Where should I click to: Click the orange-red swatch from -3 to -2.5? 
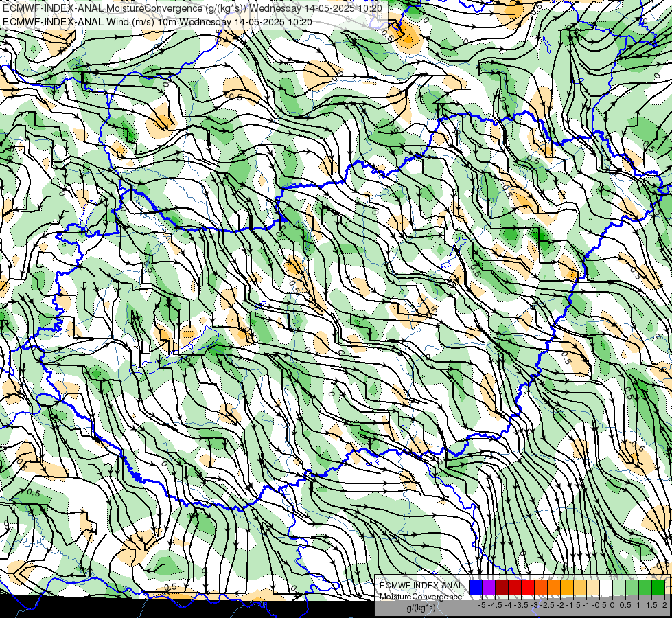point(541,588)
